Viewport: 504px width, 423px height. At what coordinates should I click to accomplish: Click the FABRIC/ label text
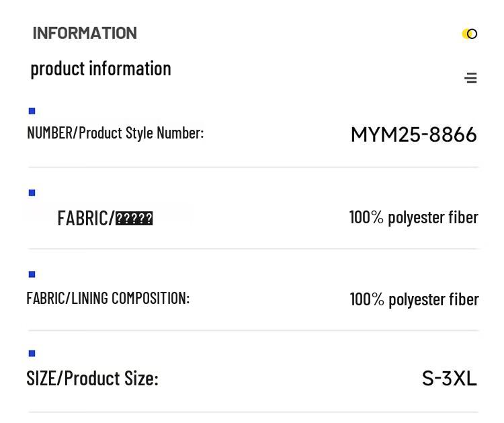click(85, 218)
